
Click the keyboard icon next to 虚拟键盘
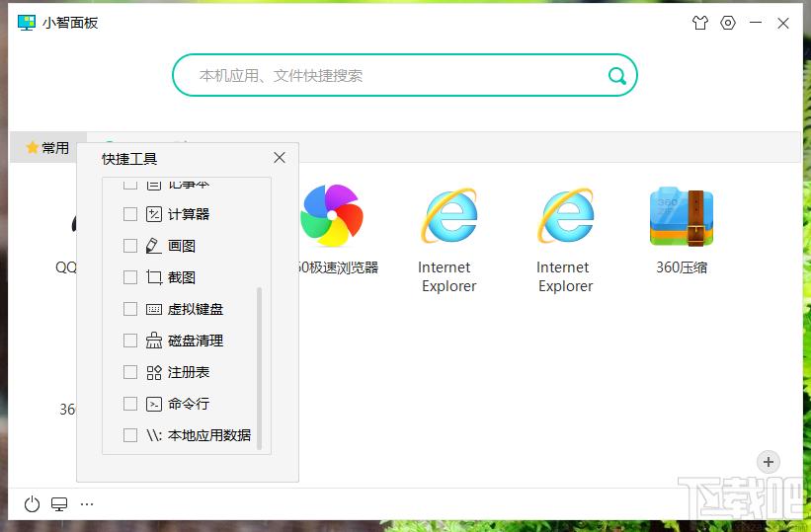(154, 309)
